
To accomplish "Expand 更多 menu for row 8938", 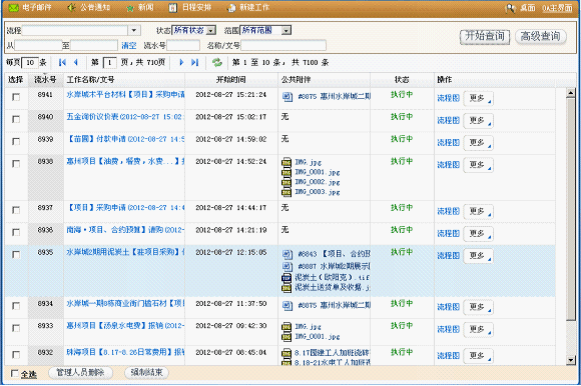I will tap(478, 165).
